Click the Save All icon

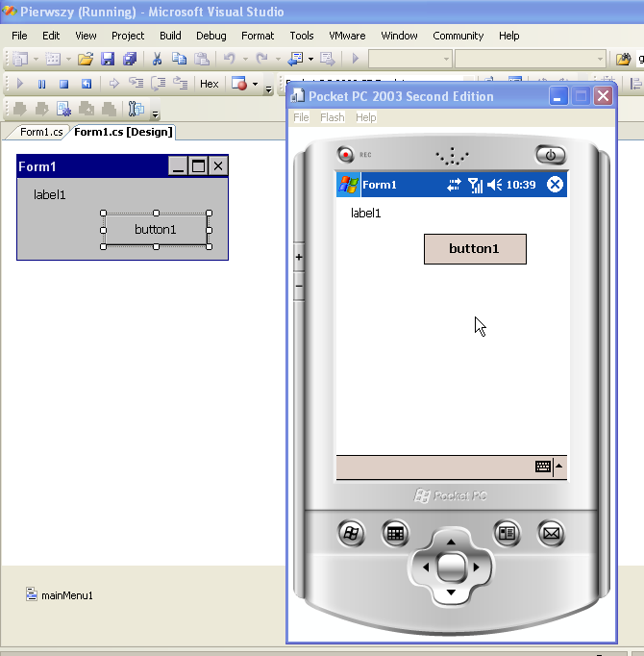pos(130,59)
